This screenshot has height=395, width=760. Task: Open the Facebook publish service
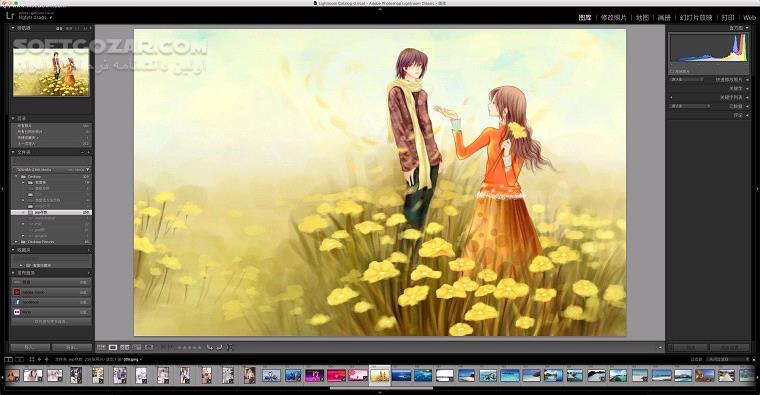coord(51,302)
